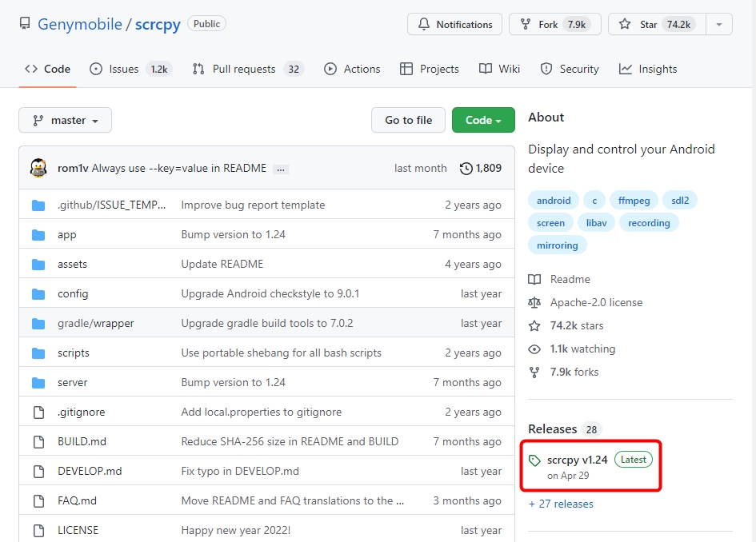Click folder icon of gradle/wrapper row
This screenshot has width=756, height=542.
point(38,323)
